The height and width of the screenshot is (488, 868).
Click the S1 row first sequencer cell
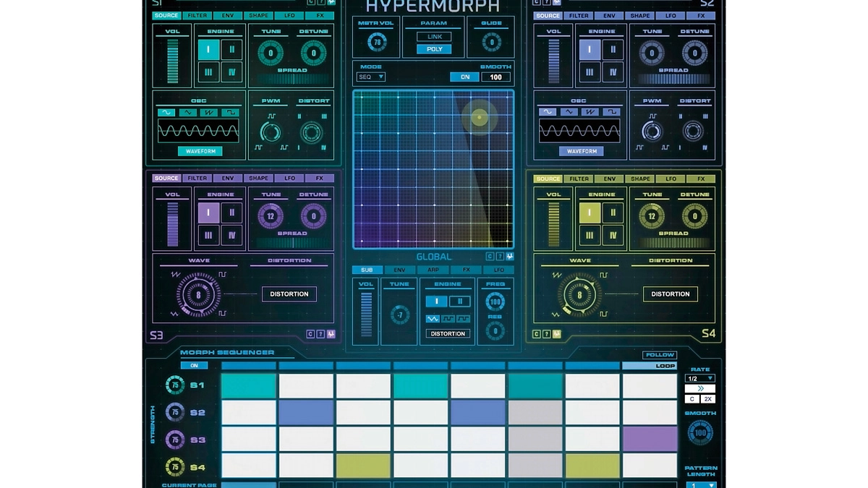coord(249,385)
